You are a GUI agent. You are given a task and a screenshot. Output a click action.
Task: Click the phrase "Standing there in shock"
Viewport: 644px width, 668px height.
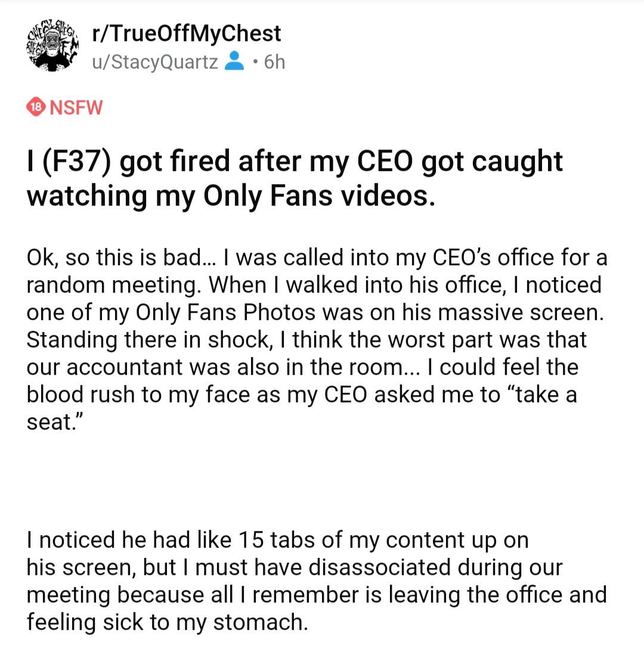(148, 340)
